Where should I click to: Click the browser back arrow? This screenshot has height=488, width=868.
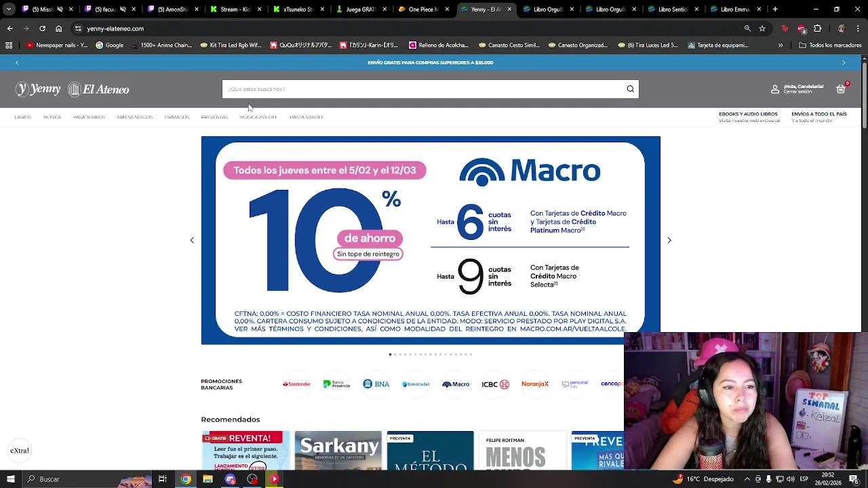9,28
